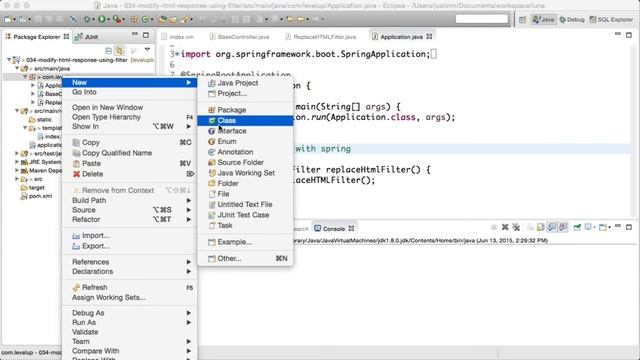Select the Console view tab
Image resolution: width=640 pixels, height=360 pixels.
[334, 229]
